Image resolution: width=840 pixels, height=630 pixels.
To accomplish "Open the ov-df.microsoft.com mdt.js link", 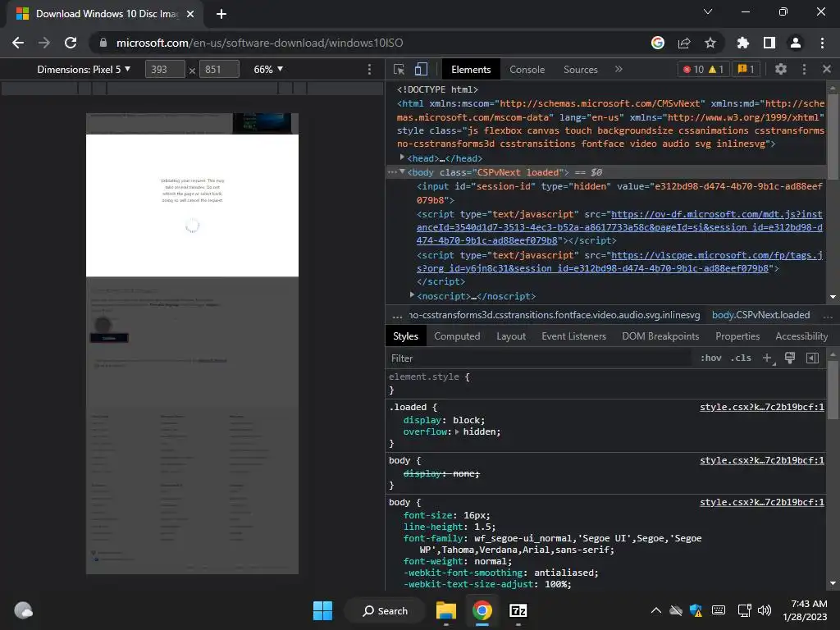I will [x=619, y=227].
